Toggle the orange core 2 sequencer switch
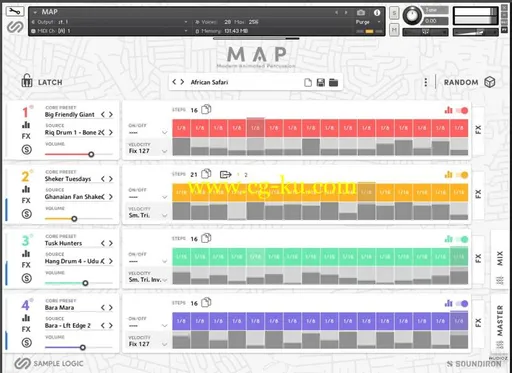512x373 pixels. (462, 175)
